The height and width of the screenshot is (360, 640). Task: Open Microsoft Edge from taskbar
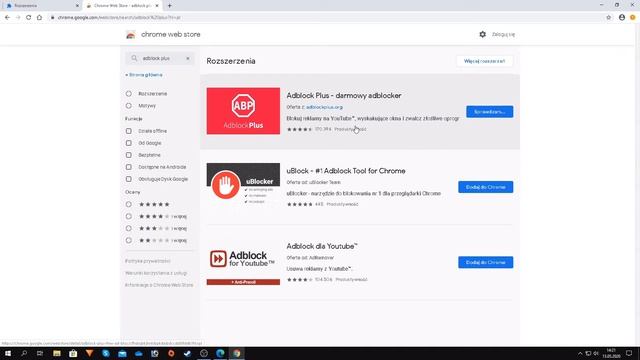coord(220,353)
